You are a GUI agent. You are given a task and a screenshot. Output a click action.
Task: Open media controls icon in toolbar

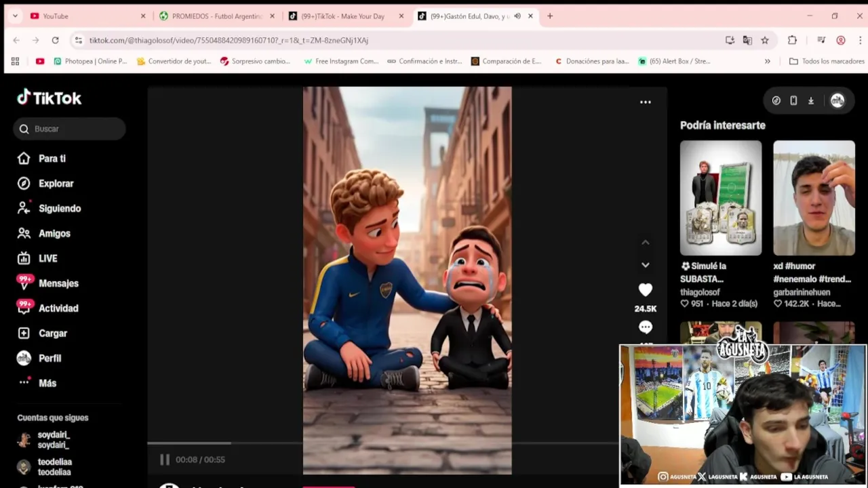coord(821,40)
